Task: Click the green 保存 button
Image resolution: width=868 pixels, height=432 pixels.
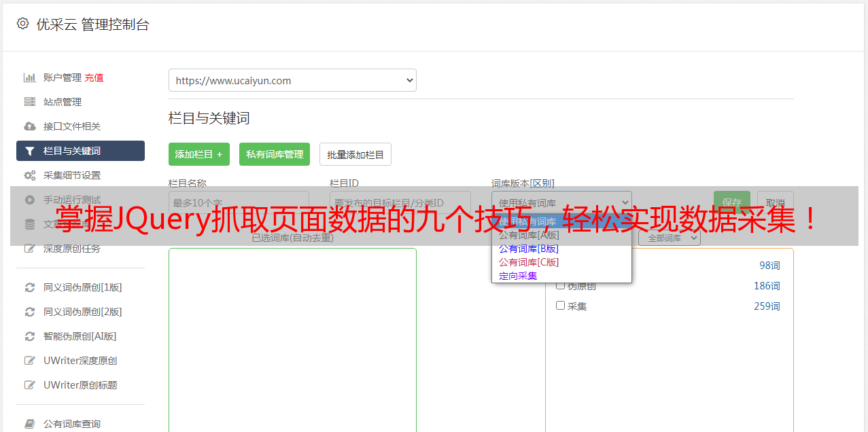Action: click(x=732, y=202)
